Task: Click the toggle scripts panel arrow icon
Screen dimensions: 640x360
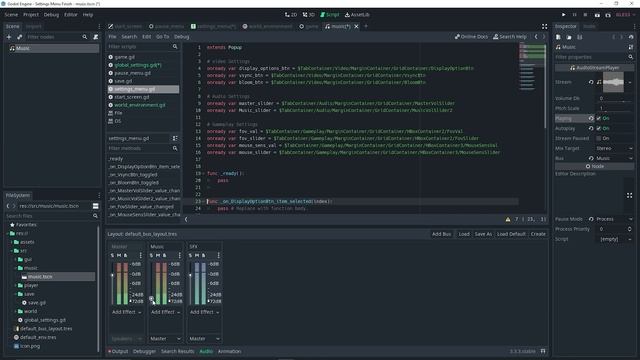Action: pyautogui.click(x=186, y=220)
